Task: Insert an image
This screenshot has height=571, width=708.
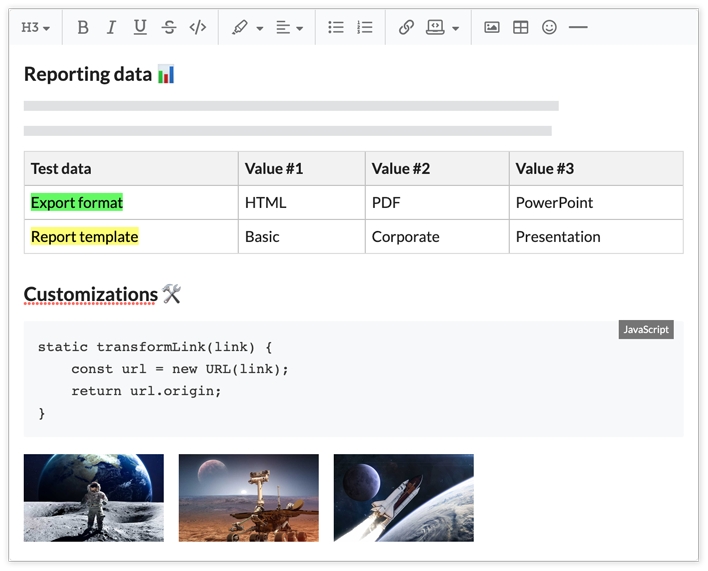Action: [x=492, y=28]
